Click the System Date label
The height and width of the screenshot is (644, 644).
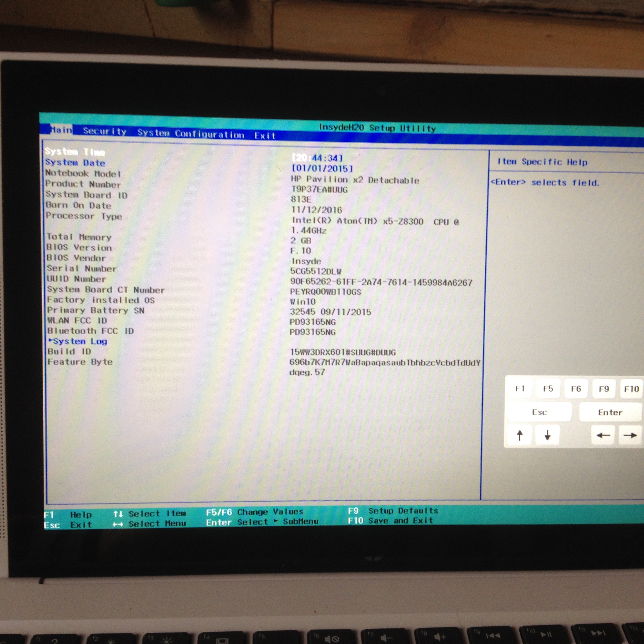tap(75, 163)
